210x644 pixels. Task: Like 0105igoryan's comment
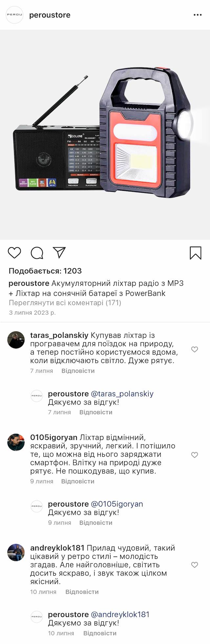click(x=195, y=455)
